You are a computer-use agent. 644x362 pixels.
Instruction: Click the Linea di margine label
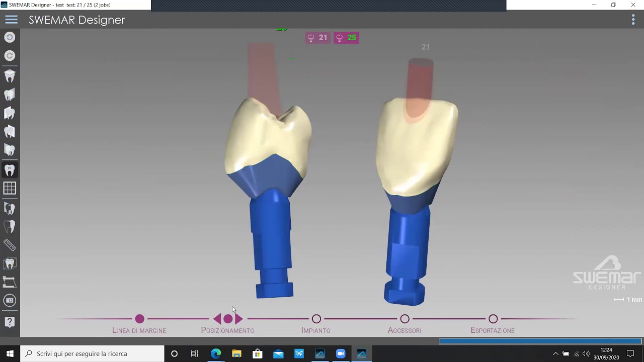(x=139, y=330)
